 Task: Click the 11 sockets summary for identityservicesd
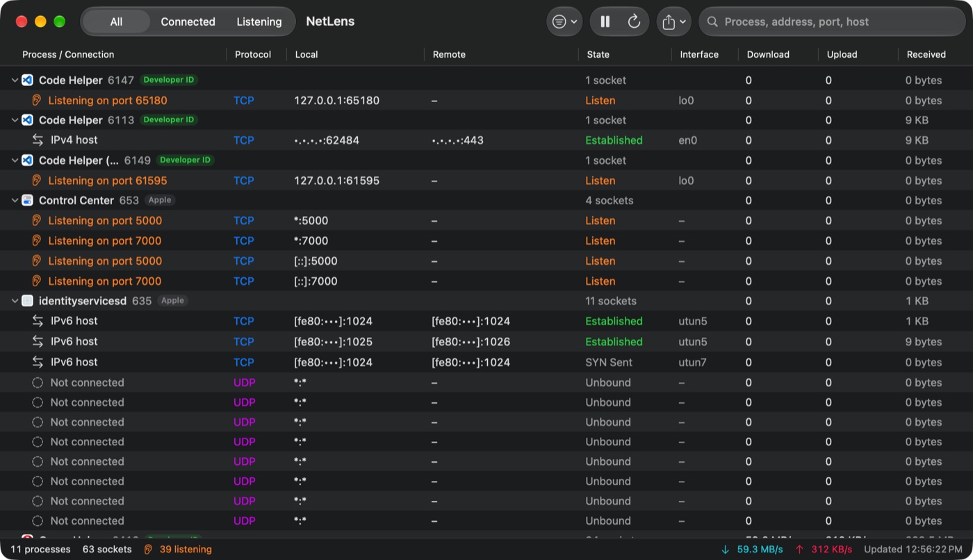(x=612, y=301)
